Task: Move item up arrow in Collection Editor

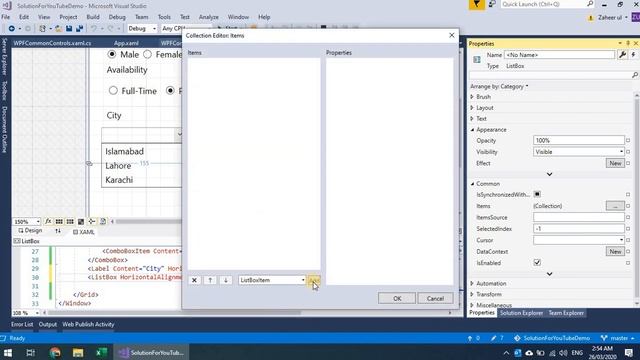Action: click(210, 280)
